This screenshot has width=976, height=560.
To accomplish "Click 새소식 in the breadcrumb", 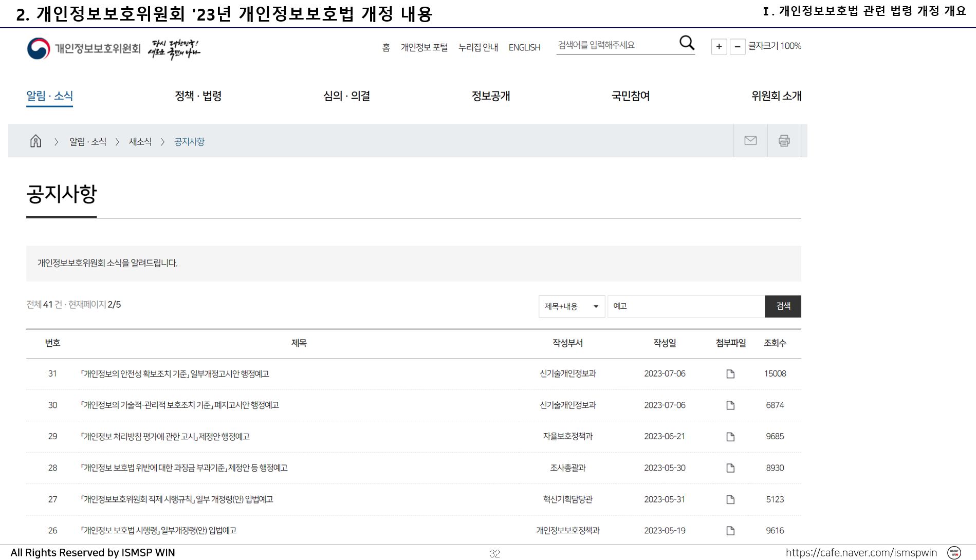I will pyautogui.click(x=140, y=142).
